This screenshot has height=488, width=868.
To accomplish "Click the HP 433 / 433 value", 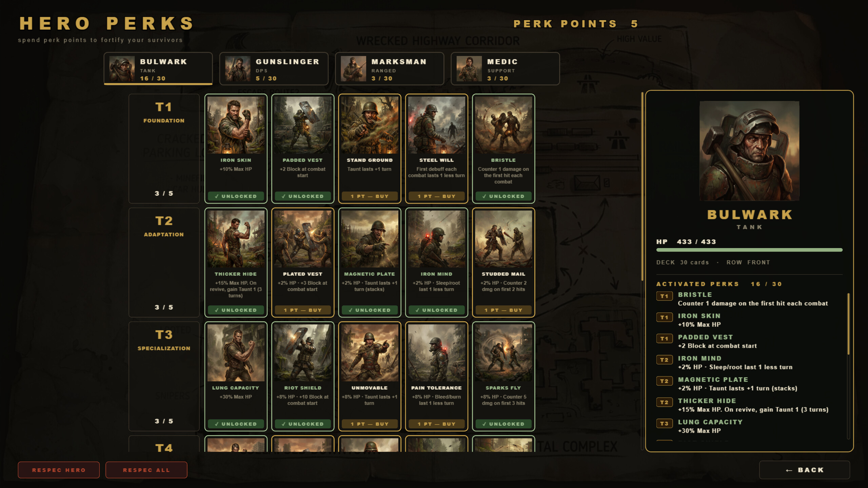I will (686, 242).
